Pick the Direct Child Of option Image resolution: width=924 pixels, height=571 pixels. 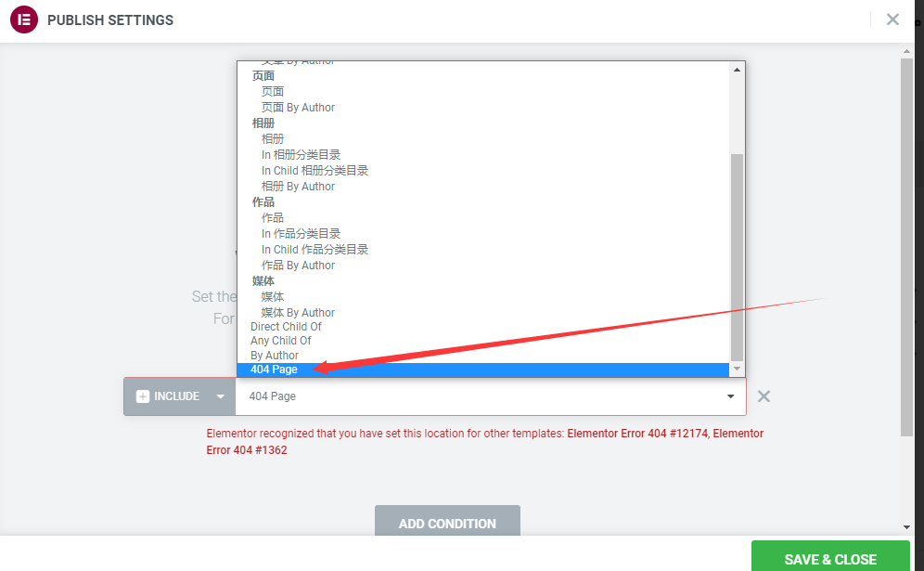[x=286, y=326]
